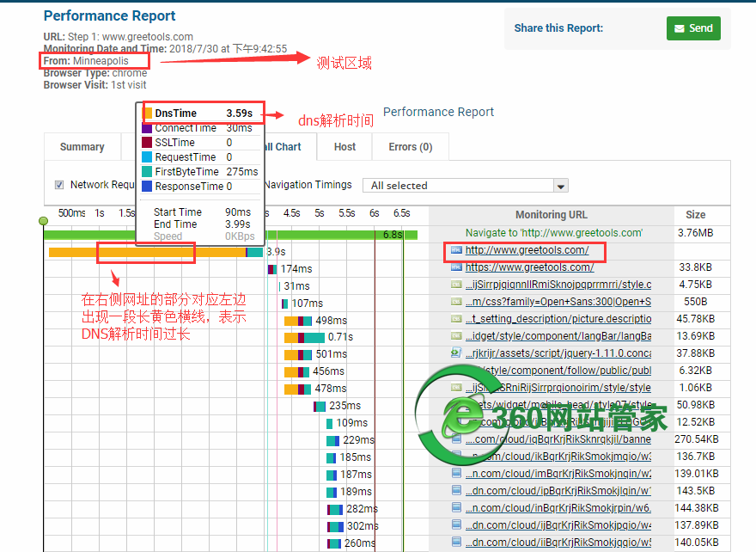Click the Performance Report page heading
The width and height of the screenshot is (756, 552).
coord(109,16)
